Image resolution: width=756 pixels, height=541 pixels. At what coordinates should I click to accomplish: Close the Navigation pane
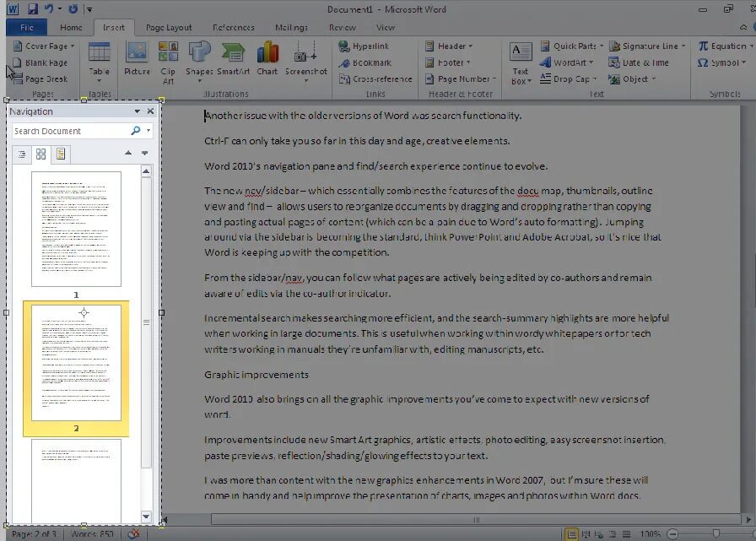tap(150, 111)
